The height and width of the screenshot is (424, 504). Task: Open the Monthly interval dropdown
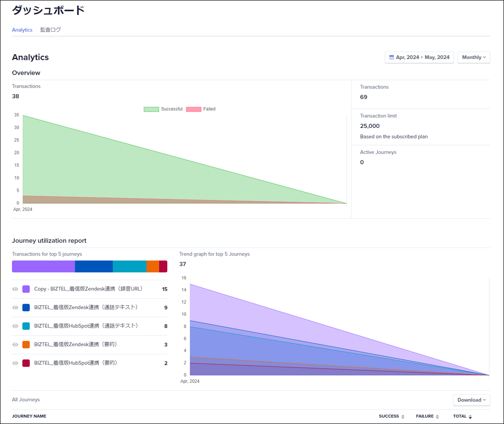pyautogui.click(x=473, y=57)
